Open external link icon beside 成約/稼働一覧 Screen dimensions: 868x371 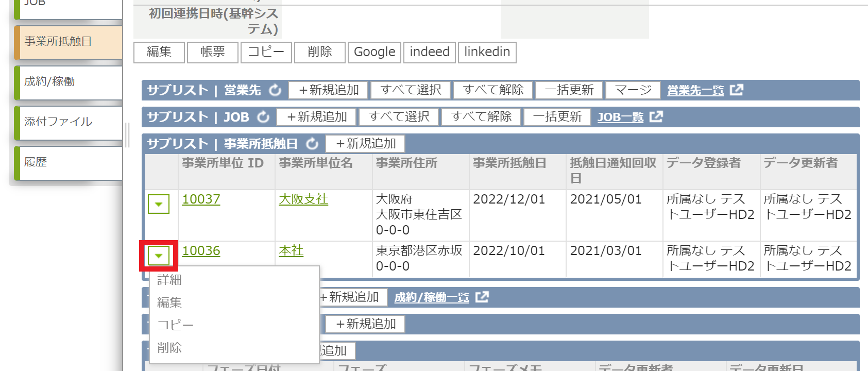482,297
